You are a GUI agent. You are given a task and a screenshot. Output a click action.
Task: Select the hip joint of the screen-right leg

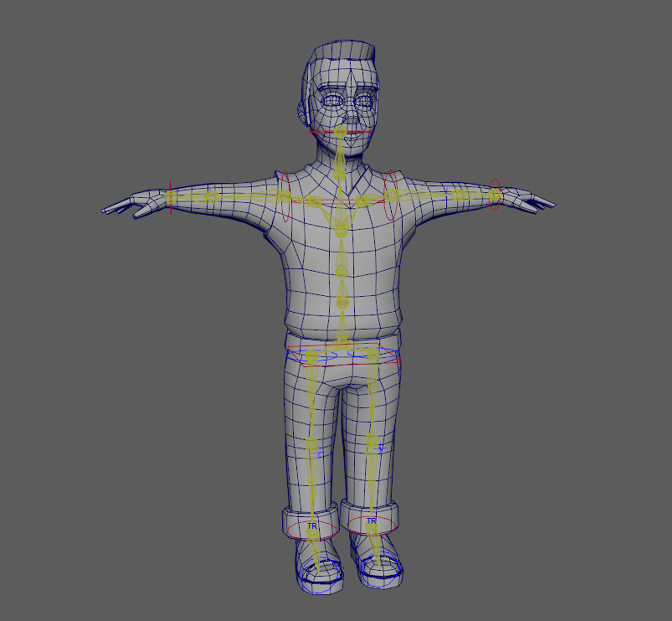point(372,353)
